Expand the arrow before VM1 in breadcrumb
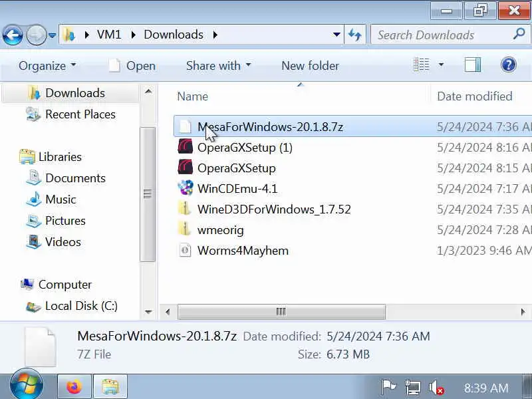This screenshot has height=399, width=532. [87, 35]
